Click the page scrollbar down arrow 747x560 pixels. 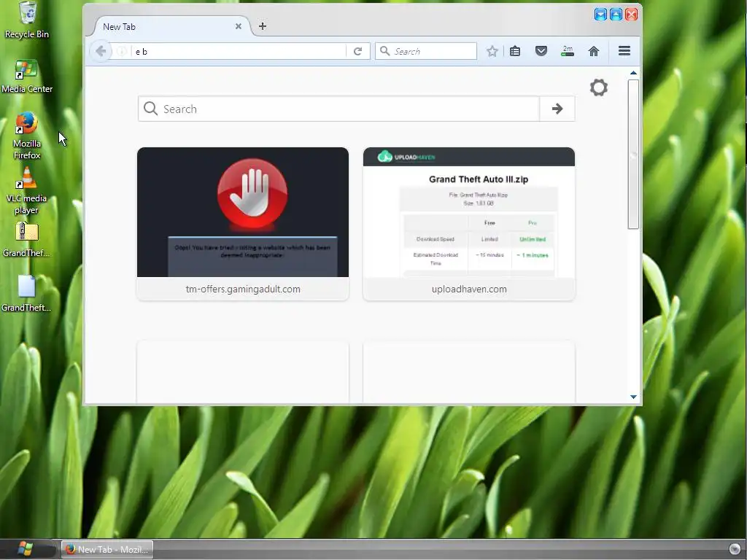click(x=634, y=397)
